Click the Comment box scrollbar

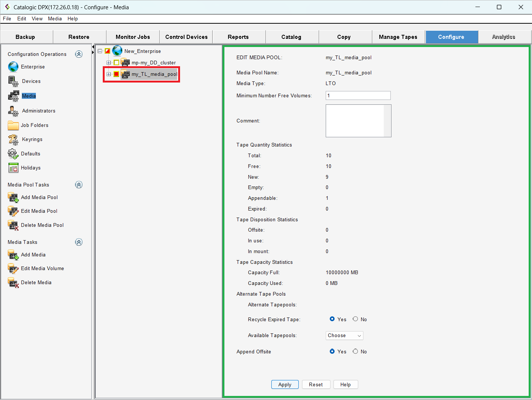point(387,121)
